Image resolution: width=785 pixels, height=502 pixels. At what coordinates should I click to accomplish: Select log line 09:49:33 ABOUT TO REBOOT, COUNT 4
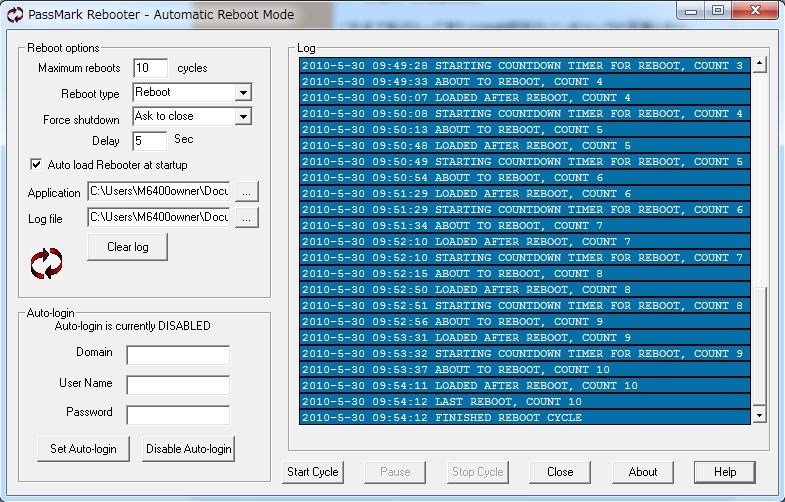(525, 82)
